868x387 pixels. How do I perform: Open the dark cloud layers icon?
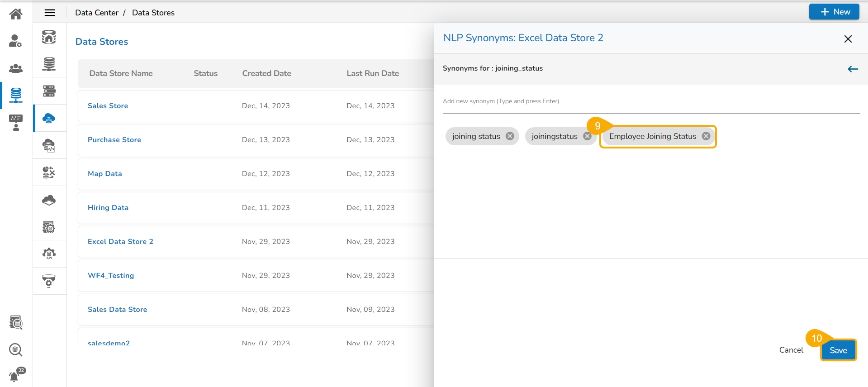coord(49,200)
